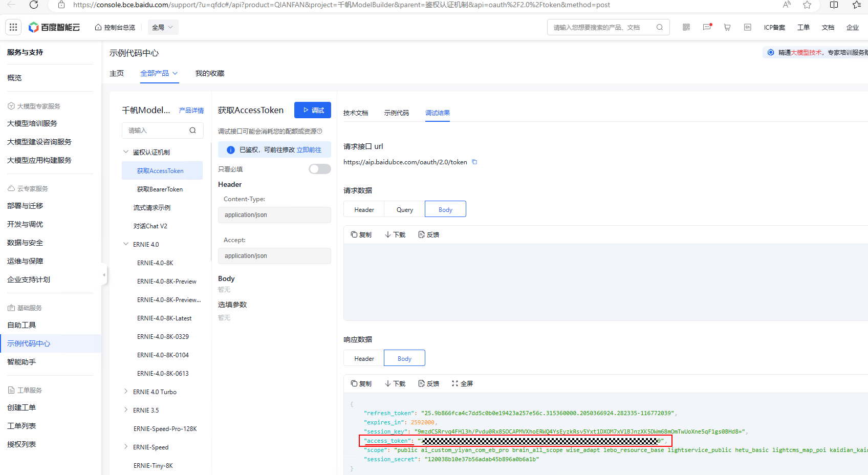Image resolution: width=868 pixels, height=475 pixels.
Task: Expand the ERNIE 4.0 Turbo tree node
Action: pyautogui.click(x=126, y=392)
